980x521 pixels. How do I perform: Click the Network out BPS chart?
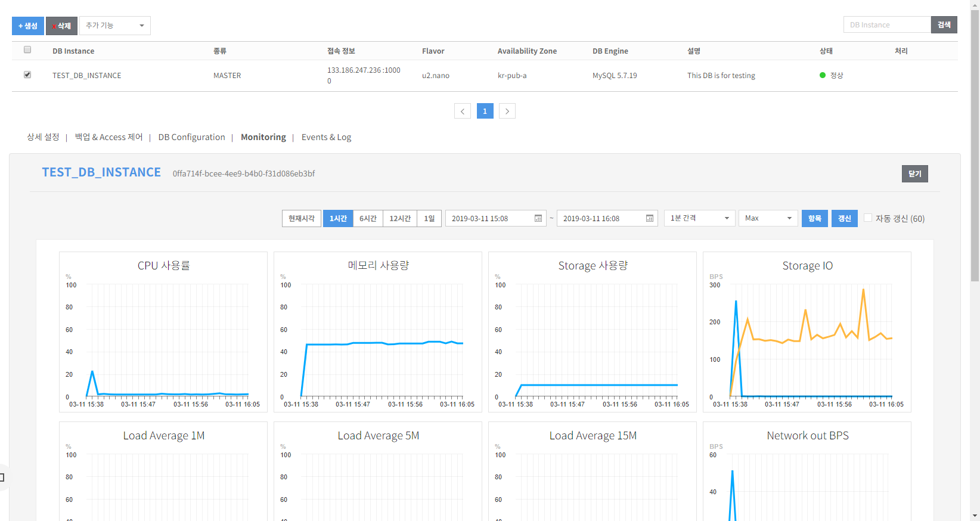807,471
